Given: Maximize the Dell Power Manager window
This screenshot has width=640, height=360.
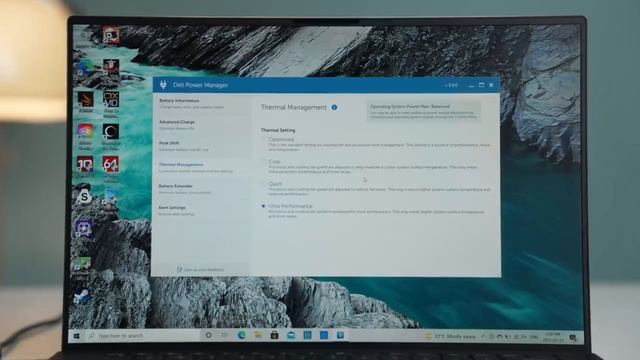Looking at the screenshot, I should click(x=481, y=85).
